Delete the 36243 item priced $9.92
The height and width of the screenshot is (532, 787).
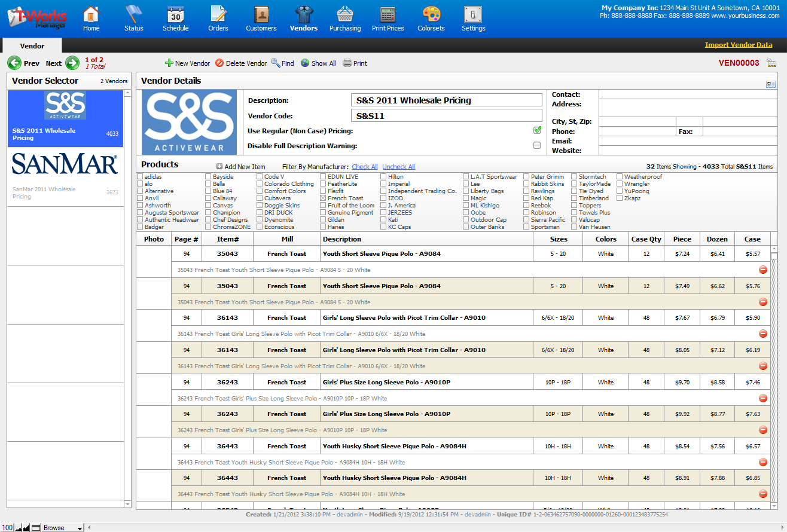tap(763, 430)
